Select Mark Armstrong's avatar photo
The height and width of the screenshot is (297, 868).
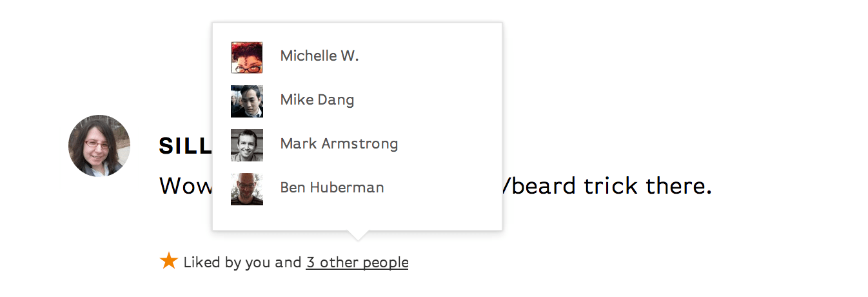(246, 145)
